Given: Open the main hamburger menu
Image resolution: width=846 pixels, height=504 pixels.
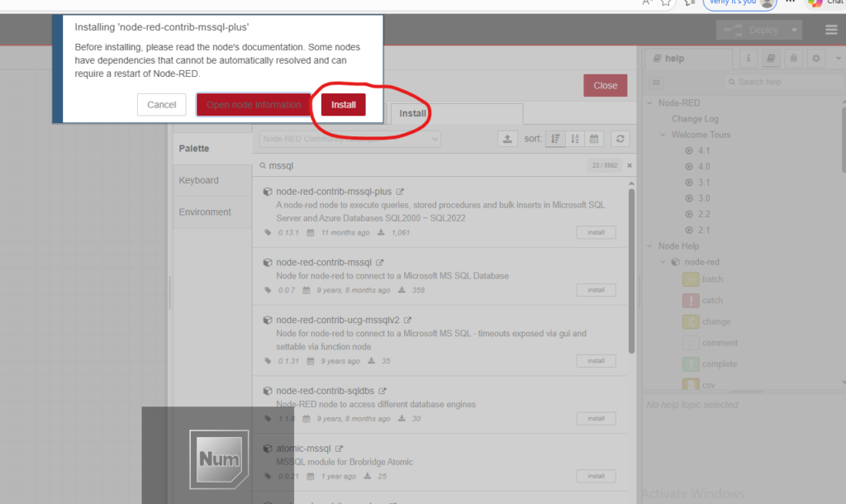Looking at the screenshot, I should coord(831,30).
